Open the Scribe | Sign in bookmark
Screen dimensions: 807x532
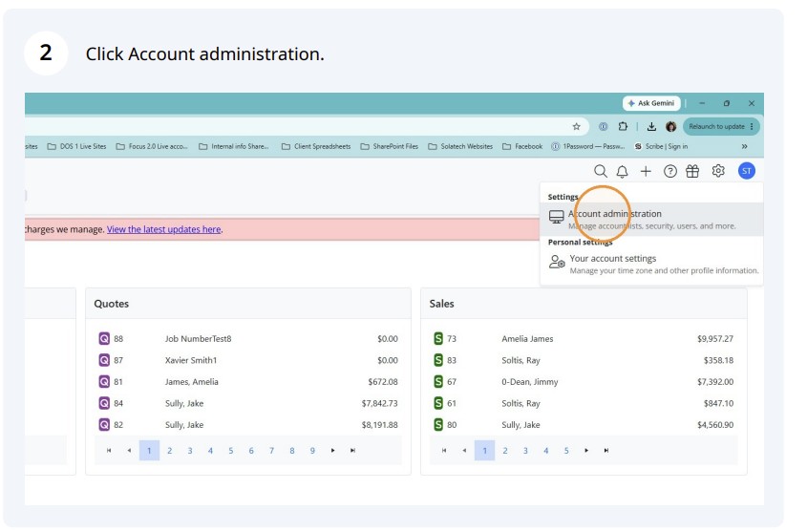[x=661, y=147]
